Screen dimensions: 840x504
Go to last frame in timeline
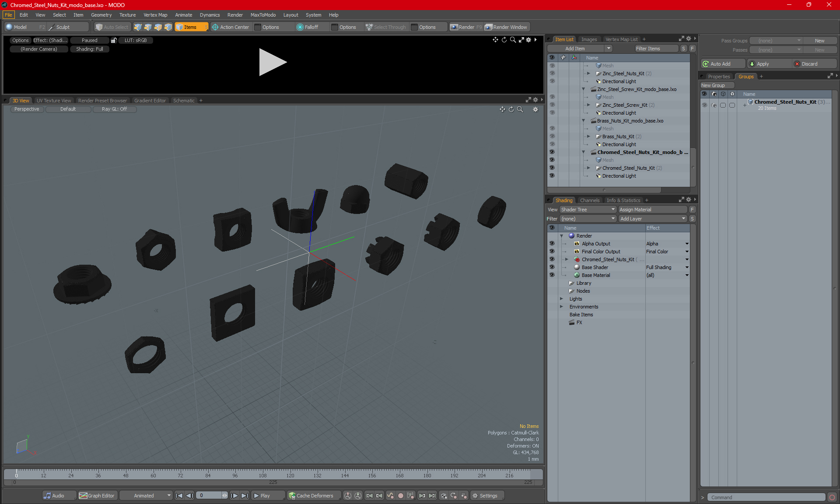coord(245,496)
